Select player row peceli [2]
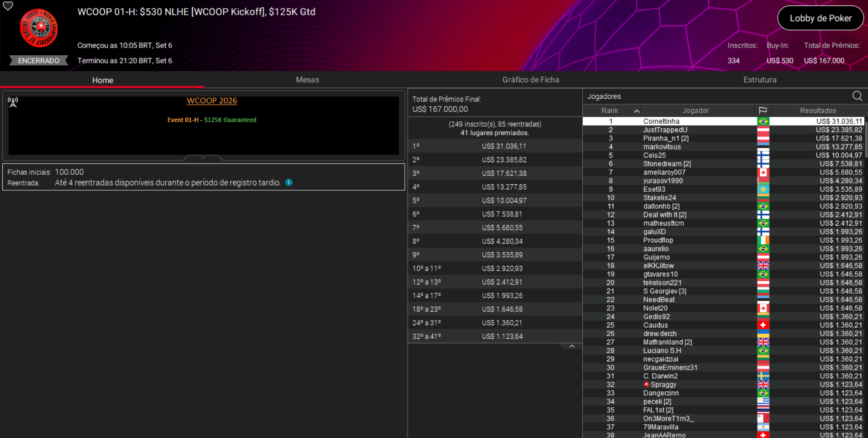The image size is (868, 438). click(x=724, y=402)
